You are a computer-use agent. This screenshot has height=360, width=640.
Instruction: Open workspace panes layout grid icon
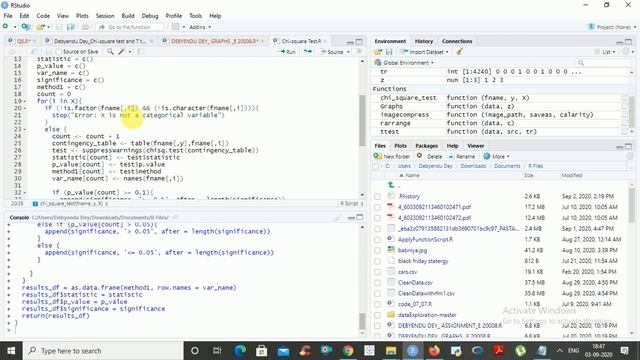[176, 27]
